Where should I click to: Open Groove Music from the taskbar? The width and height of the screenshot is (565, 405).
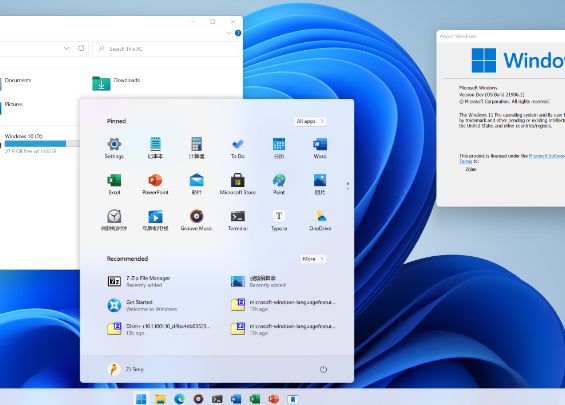pos(198,399)
